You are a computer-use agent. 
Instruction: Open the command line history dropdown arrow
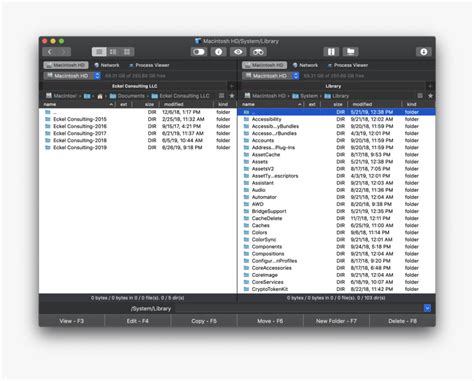pos(427,308)
